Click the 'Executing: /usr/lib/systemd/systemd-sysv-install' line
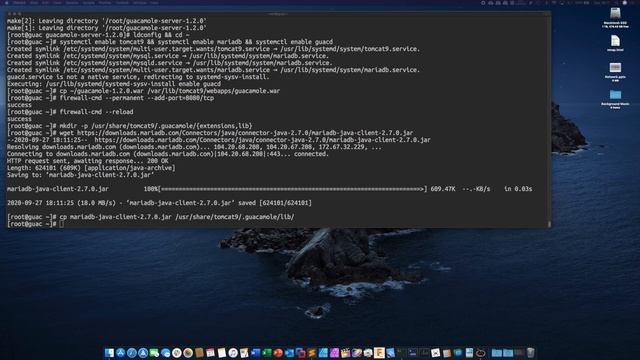The width and height of the screenshot is (640, 360). [x=114, y=84]
